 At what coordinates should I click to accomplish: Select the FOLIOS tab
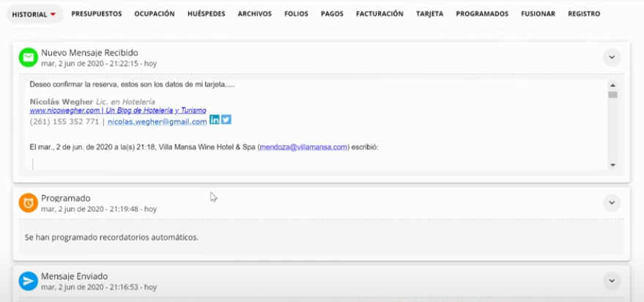click(296, 14)
